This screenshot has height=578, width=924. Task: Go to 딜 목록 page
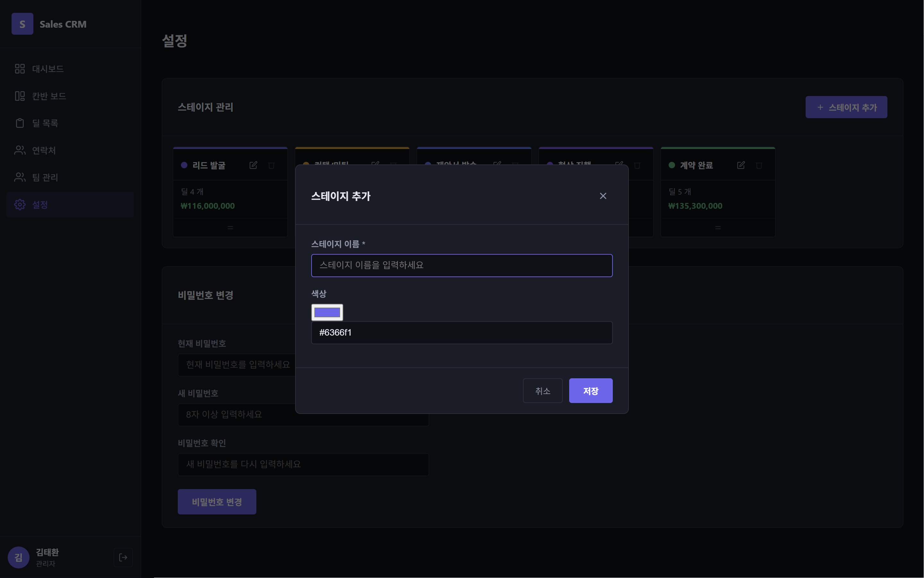point(70,123)
